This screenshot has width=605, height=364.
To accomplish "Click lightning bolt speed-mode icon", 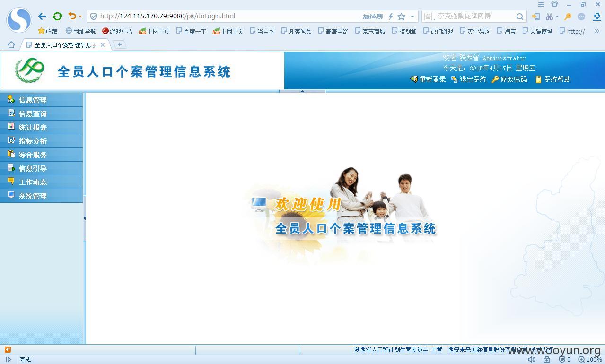I will 391,17.
